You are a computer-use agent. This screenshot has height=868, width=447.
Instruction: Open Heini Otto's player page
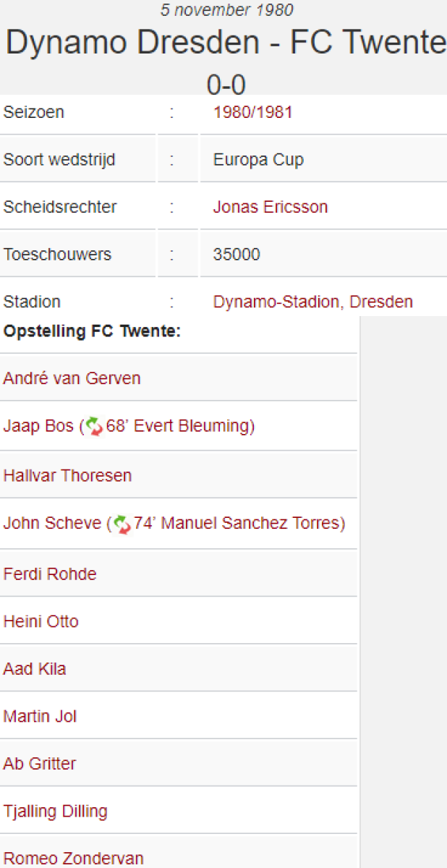tap(41, 621)
